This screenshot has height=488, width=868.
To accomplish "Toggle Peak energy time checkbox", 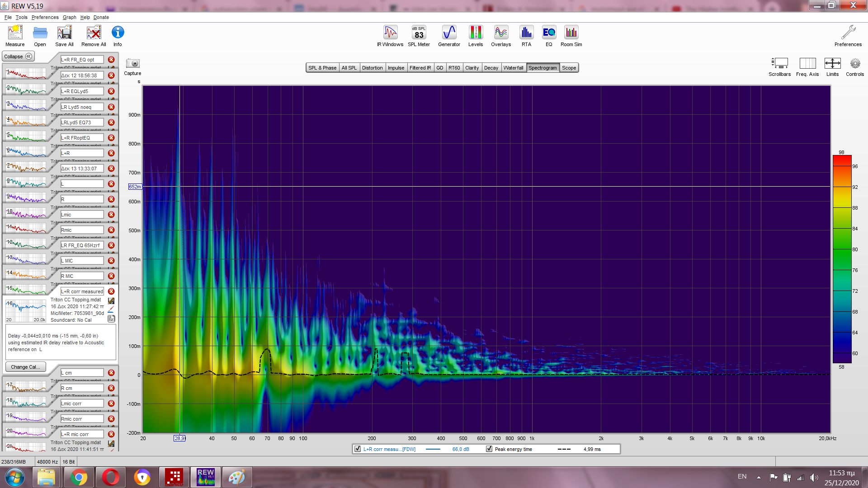I will coord(489,449).
